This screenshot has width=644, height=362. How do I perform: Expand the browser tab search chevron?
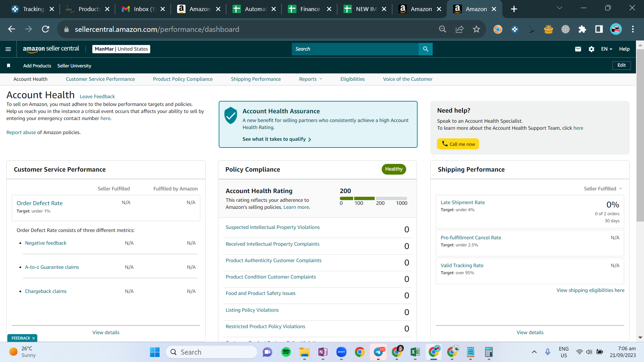click(559, 8)
